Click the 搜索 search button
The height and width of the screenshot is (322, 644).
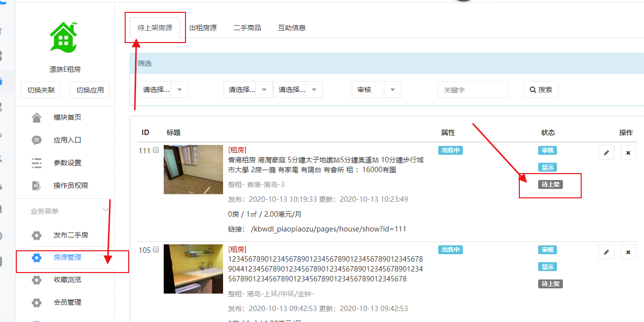click(541, 90)
